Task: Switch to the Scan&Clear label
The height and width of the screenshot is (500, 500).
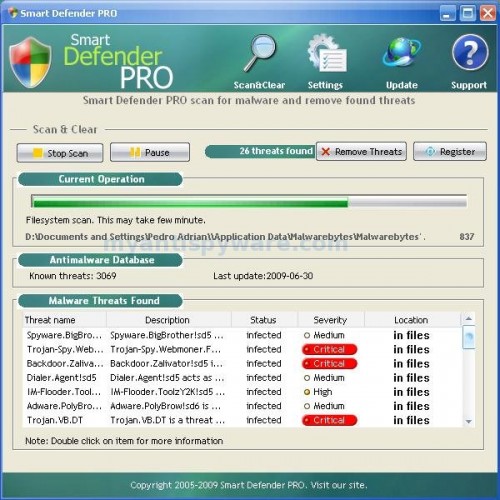Action: tap(259, 85)
